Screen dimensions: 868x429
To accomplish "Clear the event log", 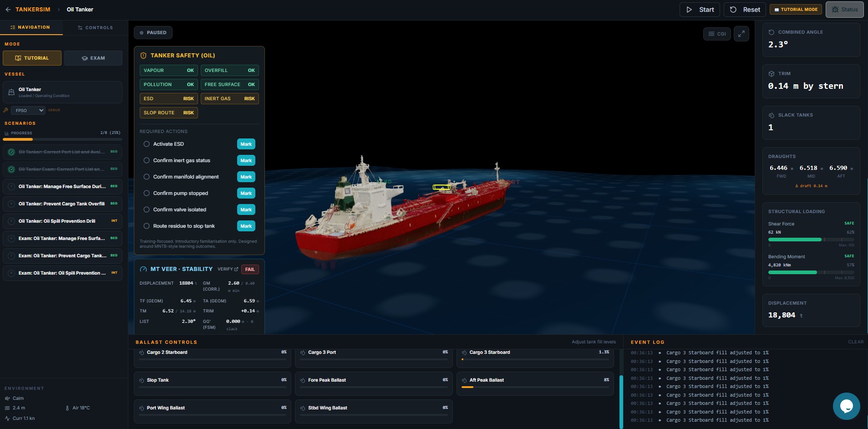I will (x=856, y=342).
